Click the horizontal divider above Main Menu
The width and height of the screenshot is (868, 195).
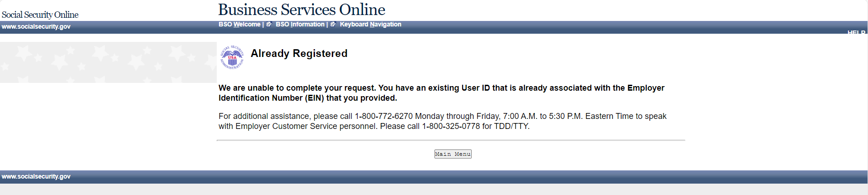coord(451,141)
